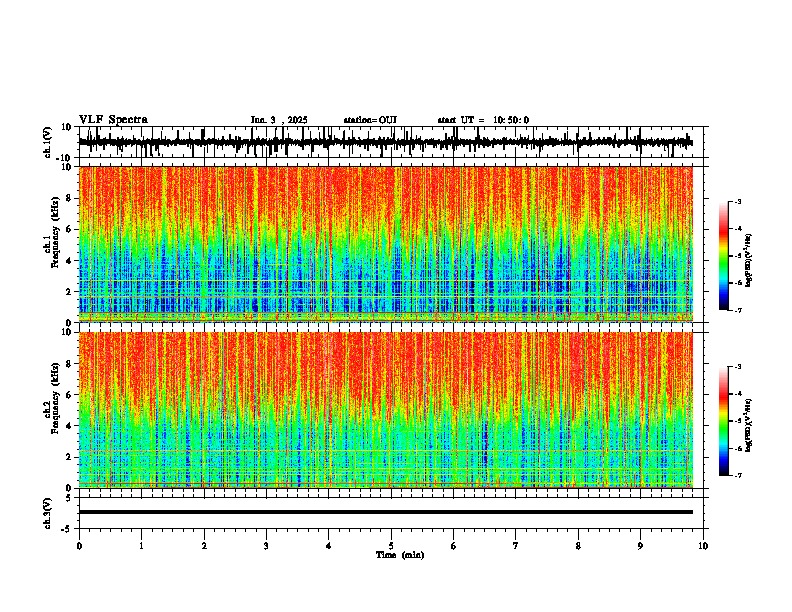Click the "4" kHz tick on ch.1 frequency axis
The width and height of the screenshot is (792, 612).
pyautogui.click(x=70, y=261)
